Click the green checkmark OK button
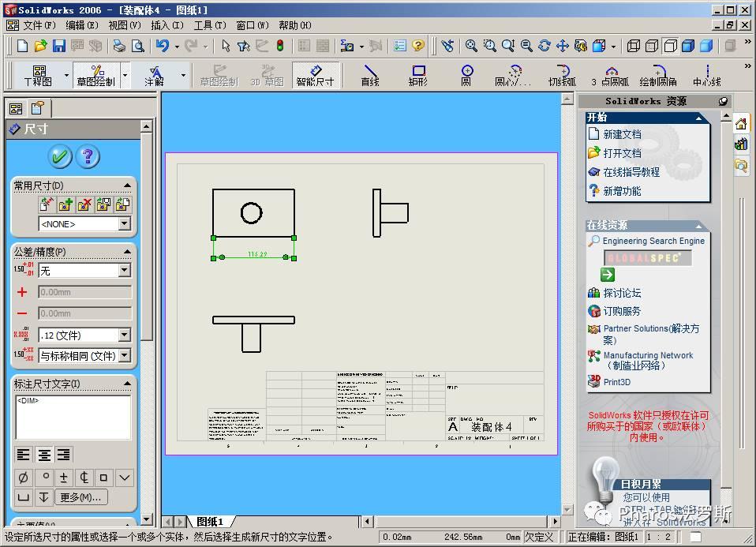 [60, 156]
